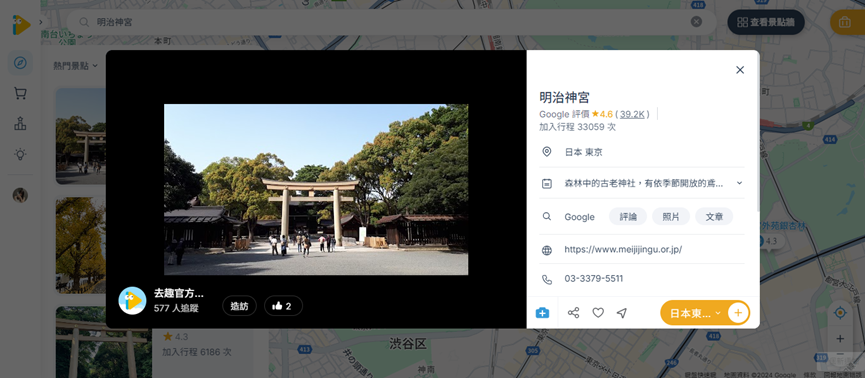Click the wooden torii thumbnail in background list

tap(104, 342)
